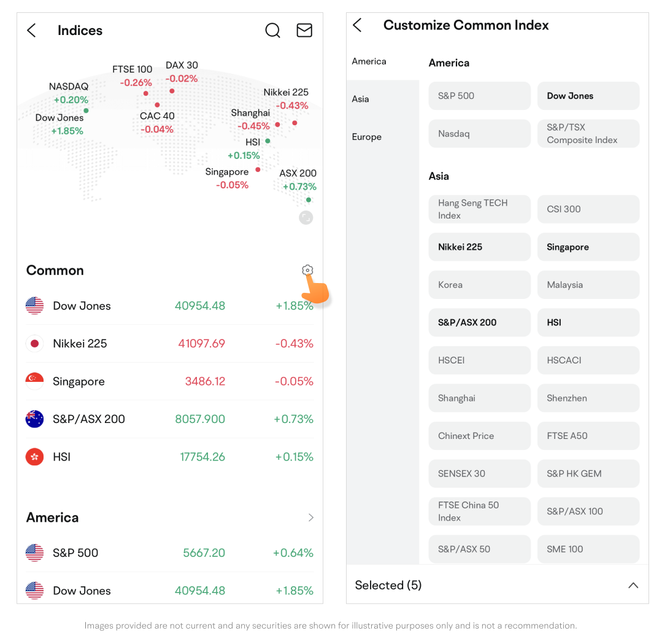662x644 pixels.
Task: Switch to the Asia category tab
Action: [361, 99]
